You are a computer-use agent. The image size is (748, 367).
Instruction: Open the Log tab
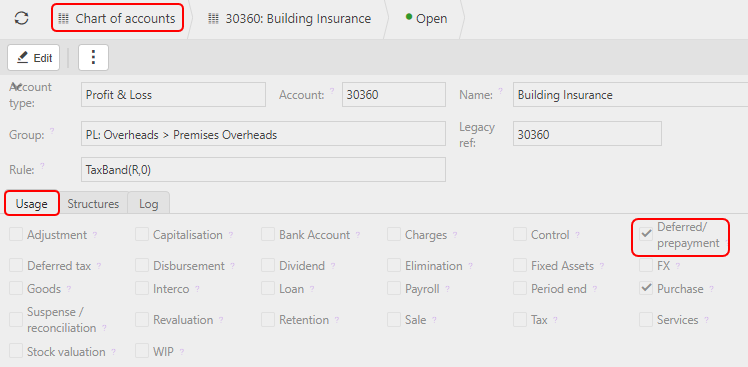point(149,204)
